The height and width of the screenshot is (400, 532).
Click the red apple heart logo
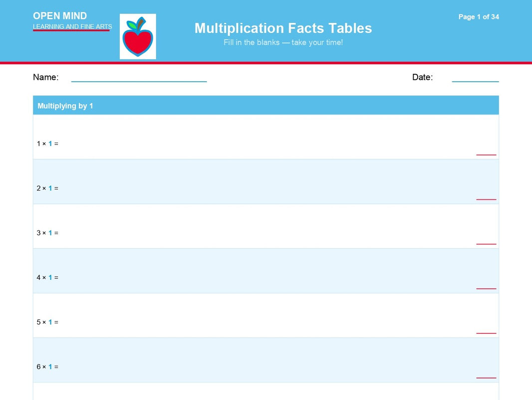click(138, 36)
